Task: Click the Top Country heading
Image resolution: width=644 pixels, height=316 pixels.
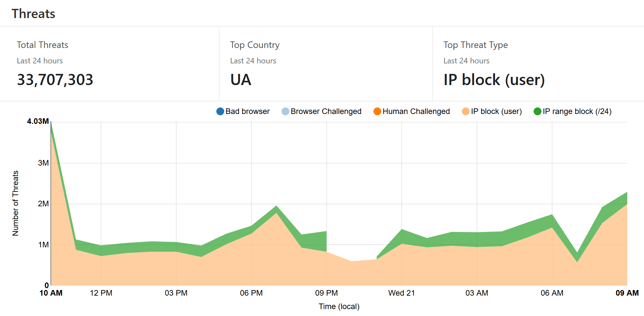Action: pyautogui.click(x=255, y=45)
